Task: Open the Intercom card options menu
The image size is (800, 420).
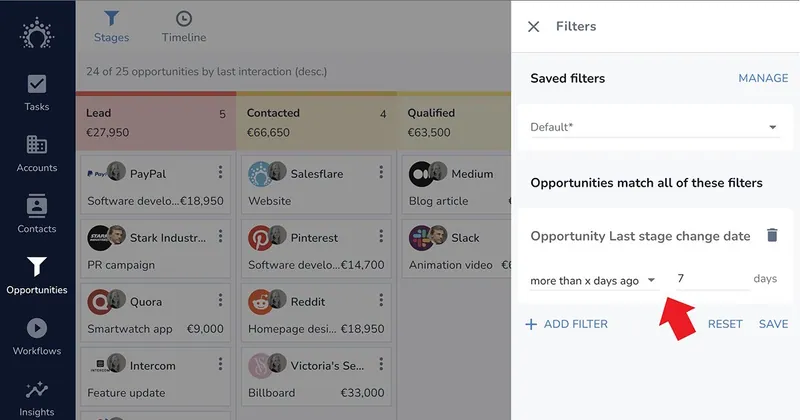Action: tap(220, 364)
